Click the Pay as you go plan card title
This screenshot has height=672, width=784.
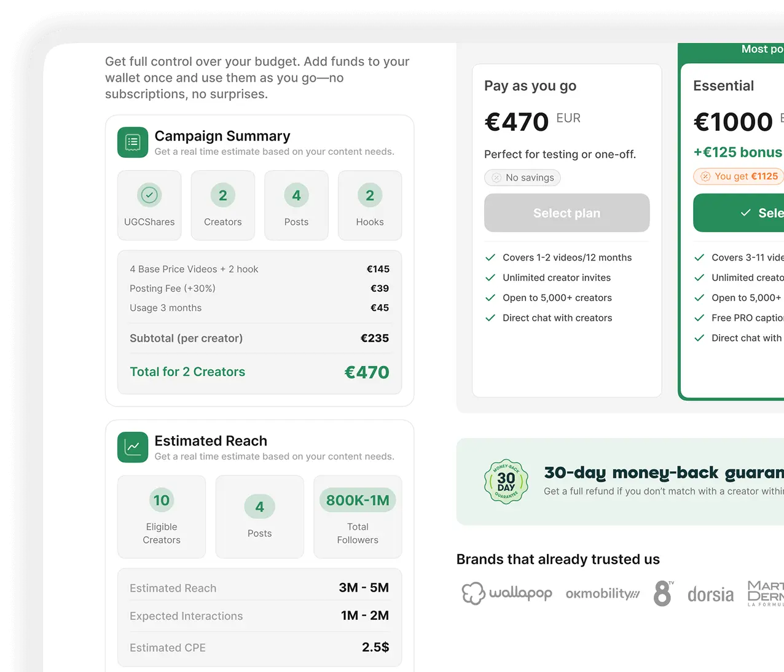point(530,85)
